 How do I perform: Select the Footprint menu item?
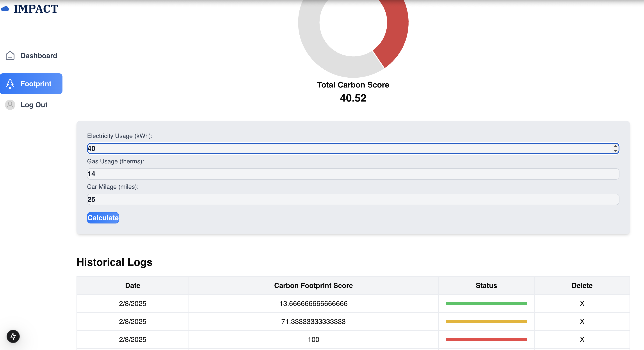click(x=36, y=84)
